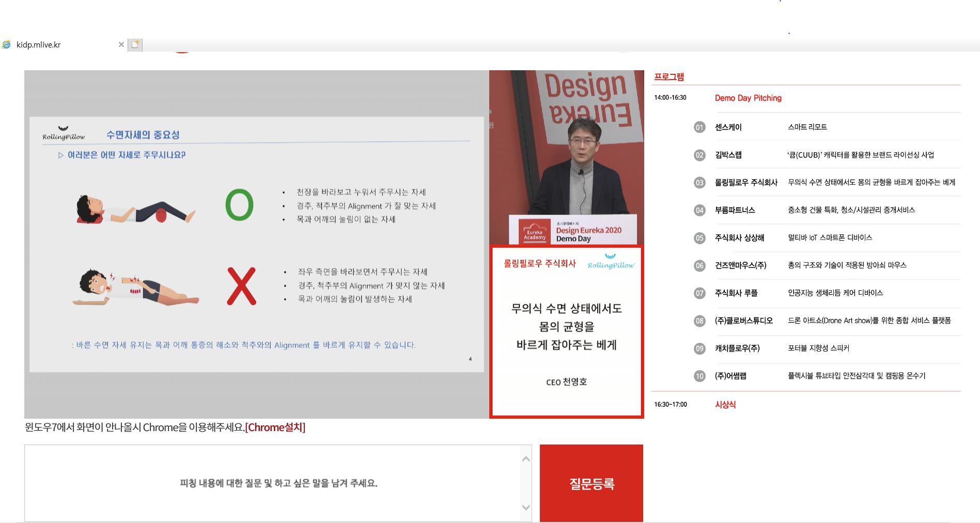Viewport: 980px width, 523px height.
Task: Click the 롤링필로우 주식회사 list entry
Action: 746,182
